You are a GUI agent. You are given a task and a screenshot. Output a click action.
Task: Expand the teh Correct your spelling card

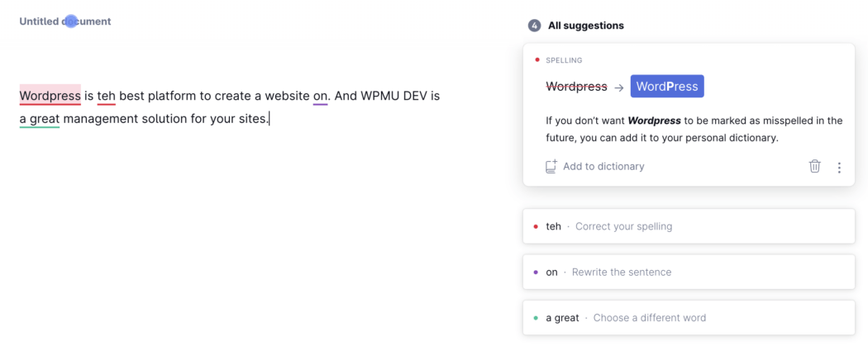[688, 226]
